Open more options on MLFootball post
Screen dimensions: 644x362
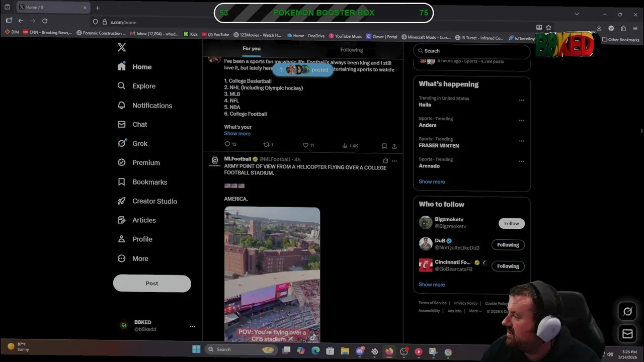[394, 161]
